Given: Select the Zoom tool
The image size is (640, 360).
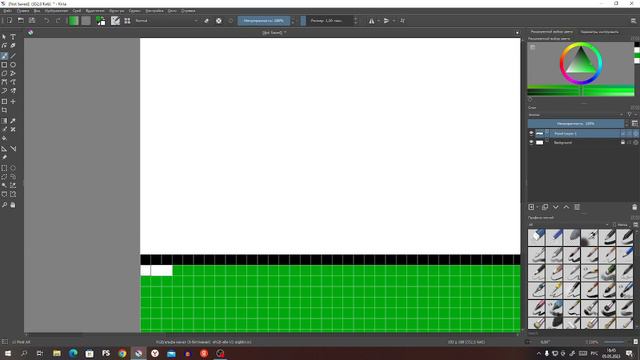Looking at the screenshot, I should [4, 205].
